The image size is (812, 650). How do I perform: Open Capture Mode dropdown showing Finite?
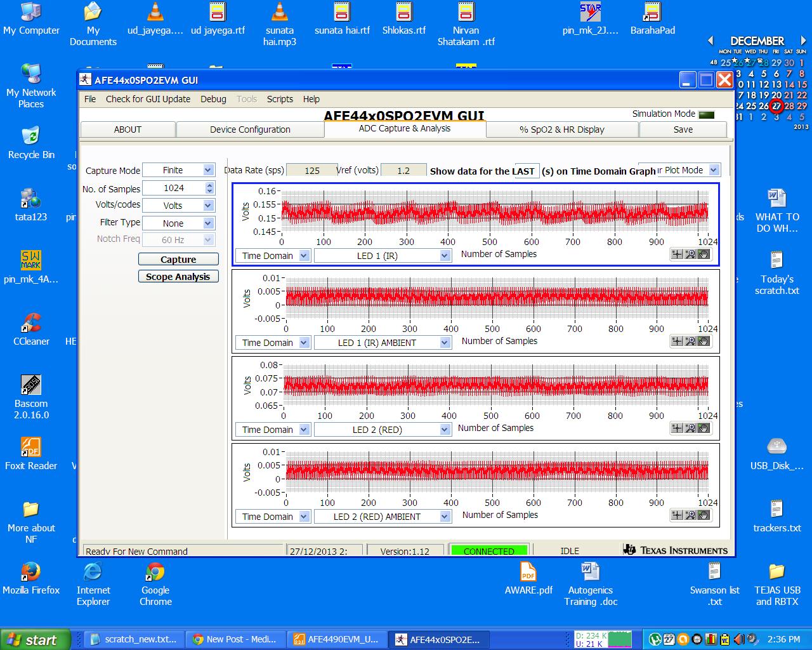(178, 170)
